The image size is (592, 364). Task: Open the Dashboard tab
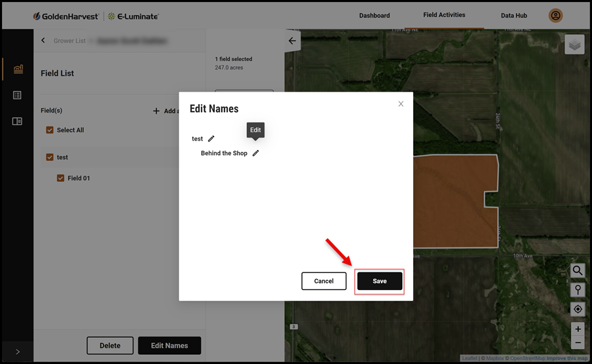point(374,16)
